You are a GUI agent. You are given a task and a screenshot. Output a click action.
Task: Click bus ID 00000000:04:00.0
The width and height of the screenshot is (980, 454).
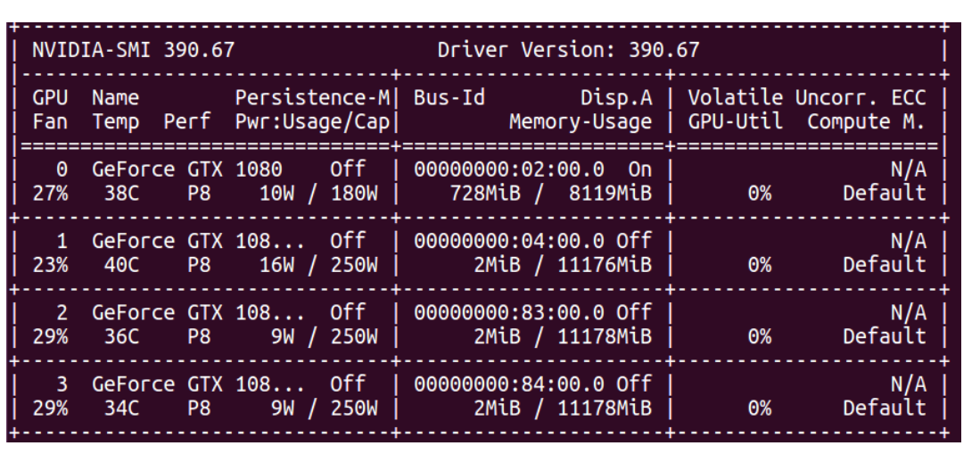509,241
